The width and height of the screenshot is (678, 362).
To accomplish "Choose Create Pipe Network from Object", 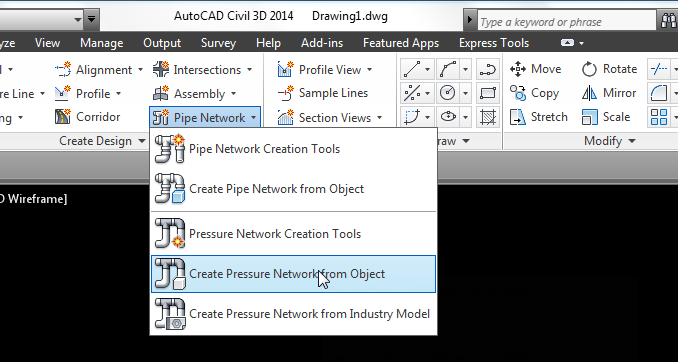I will point(293,189).
